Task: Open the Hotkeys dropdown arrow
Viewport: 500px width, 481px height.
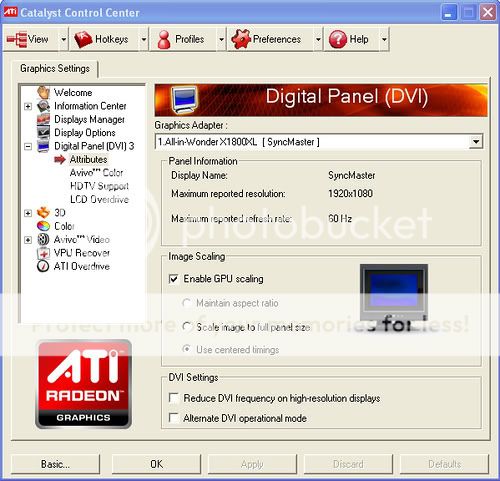Action: (x=143, y=39)
